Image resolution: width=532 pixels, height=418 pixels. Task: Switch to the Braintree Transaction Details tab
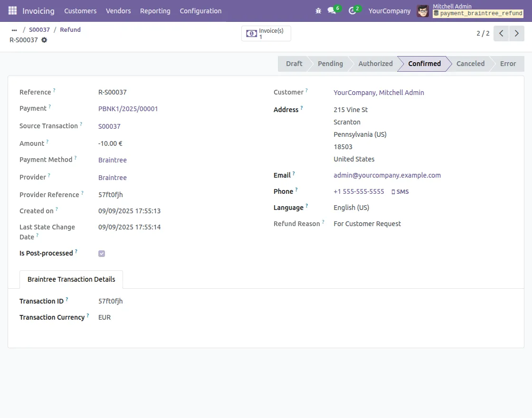pos(71,279)
